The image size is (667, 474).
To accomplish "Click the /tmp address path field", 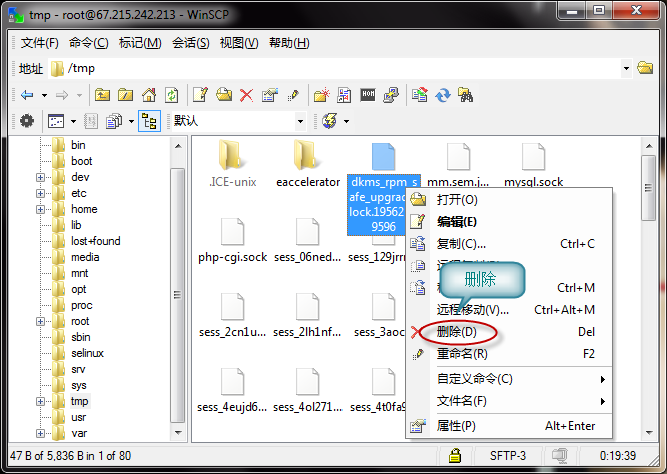I will (340, 68).
